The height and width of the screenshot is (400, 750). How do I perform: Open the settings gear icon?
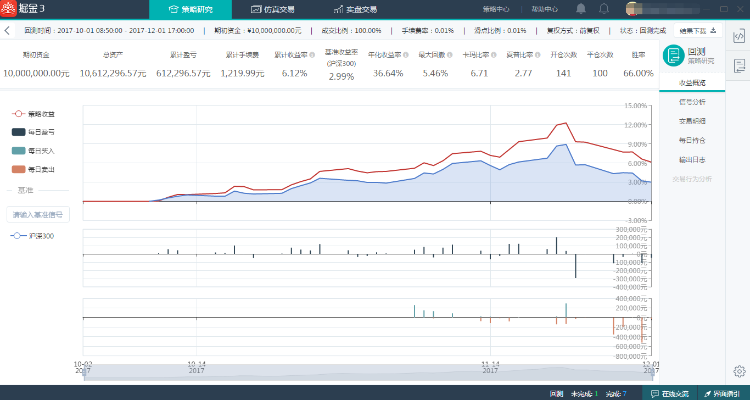(739, 371)
